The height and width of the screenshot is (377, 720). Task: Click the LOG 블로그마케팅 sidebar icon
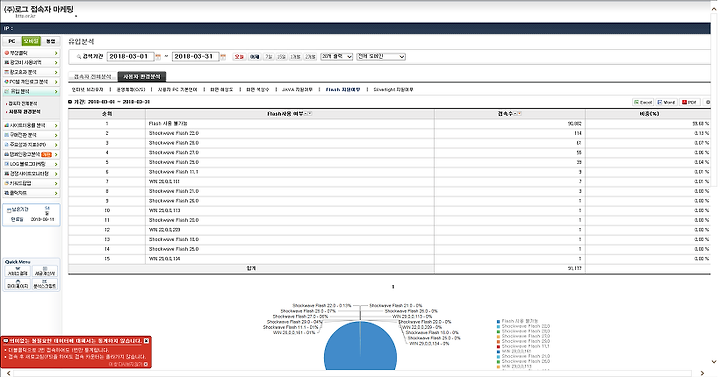coord(6,164)
